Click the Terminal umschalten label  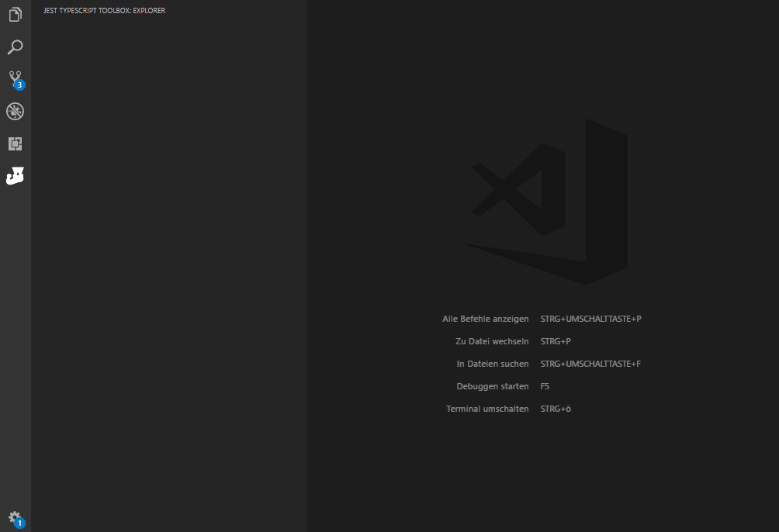pyautogui.click(x=487, y=409)
